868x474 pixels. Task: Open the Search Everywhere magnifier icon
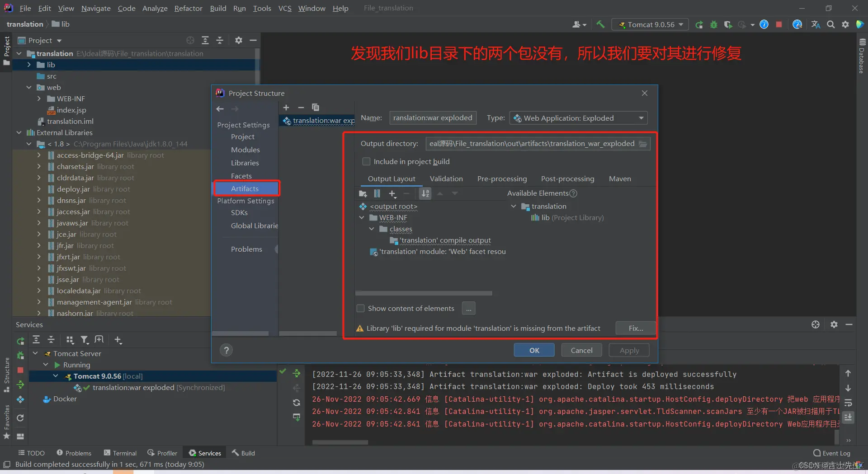click(830, 24)
